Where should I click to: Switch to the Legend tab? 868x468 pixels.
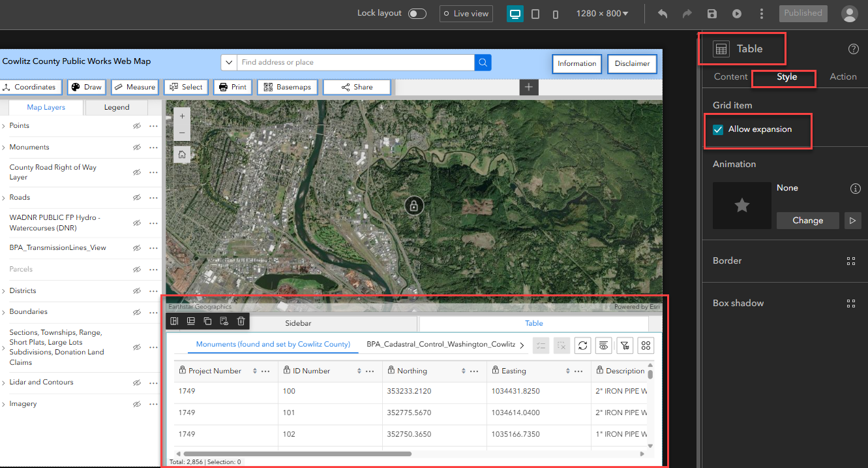point(116,106)
